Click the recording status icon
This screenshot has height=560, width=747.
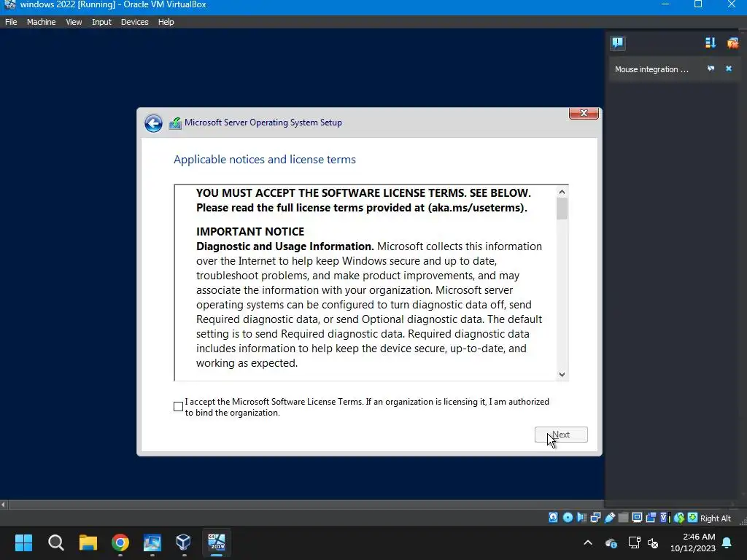coord(651,518)
